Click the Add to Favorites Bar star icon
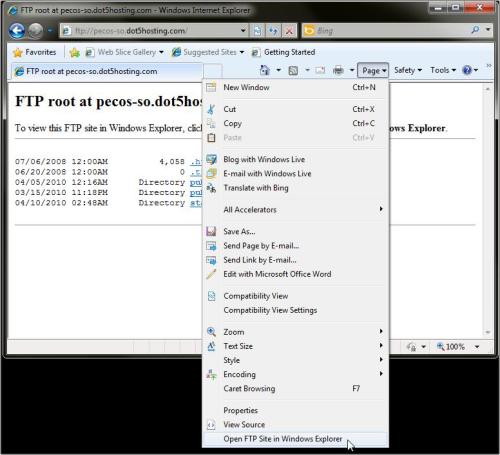 (x=75, y=52)
